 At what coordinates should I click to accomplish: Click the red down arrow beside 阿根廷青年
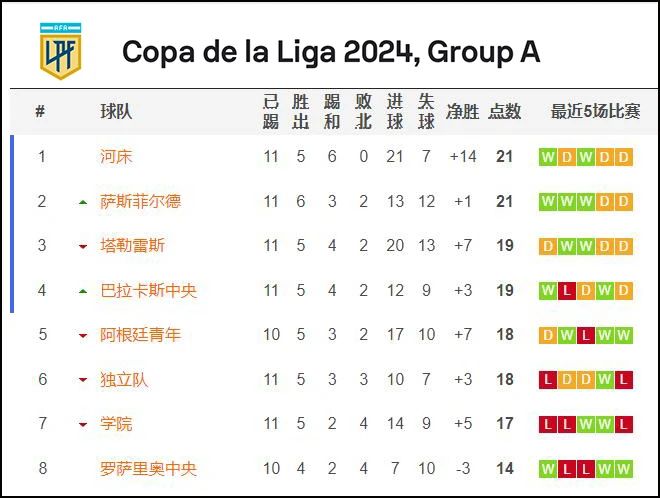tap(83, 336)
